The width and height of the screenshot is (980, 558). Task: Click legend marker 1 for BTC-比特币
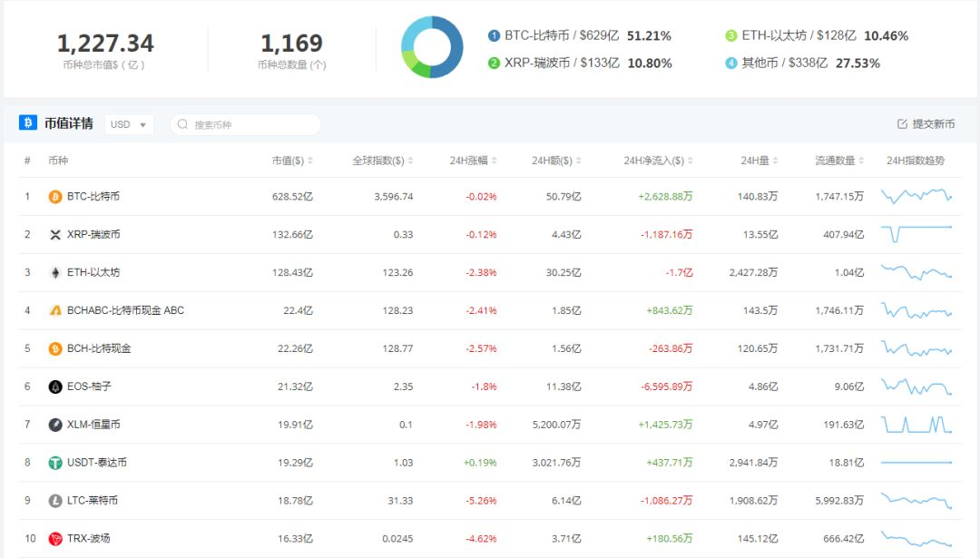[494, 35]
